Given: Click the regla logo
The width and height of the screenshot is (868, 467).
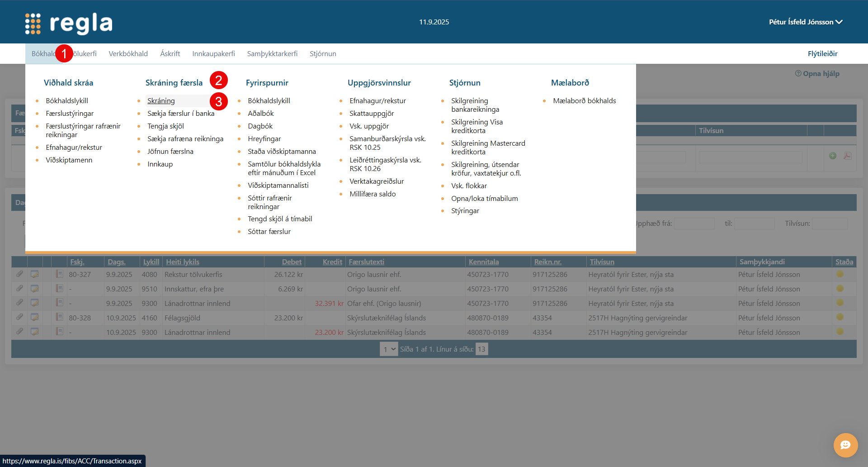Looking at the screenshot, I should point(69,23).
